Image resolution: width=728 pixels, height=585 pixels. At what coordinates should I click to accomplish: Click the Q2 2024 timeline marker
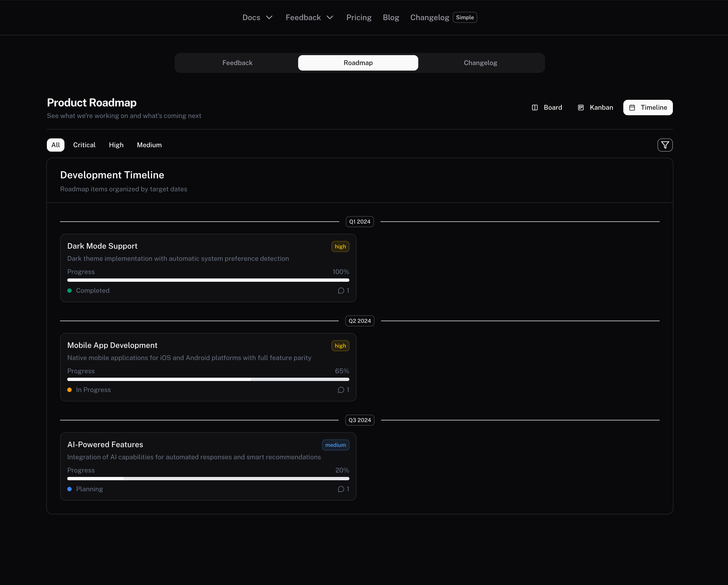click(360, 321)
